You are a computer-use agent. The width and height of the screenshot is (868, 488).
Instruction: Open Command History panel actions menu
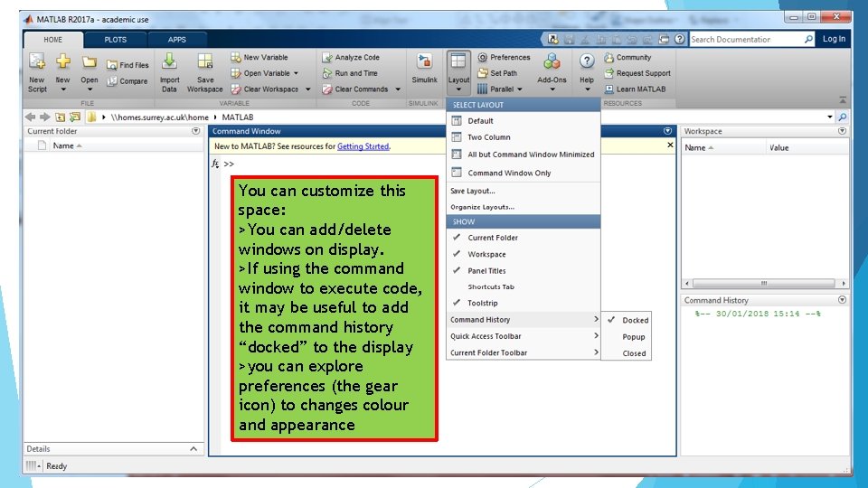point(842,300)
